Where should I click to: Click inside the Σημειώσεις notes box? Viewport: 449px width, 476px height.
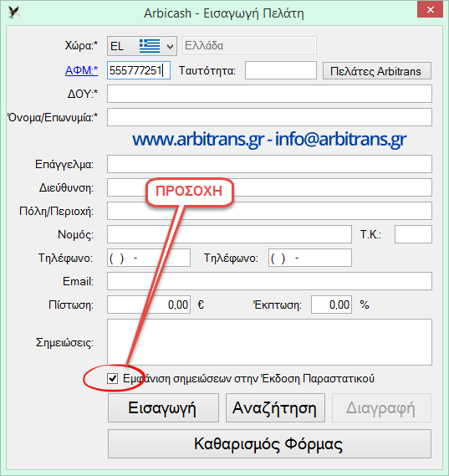269,342
